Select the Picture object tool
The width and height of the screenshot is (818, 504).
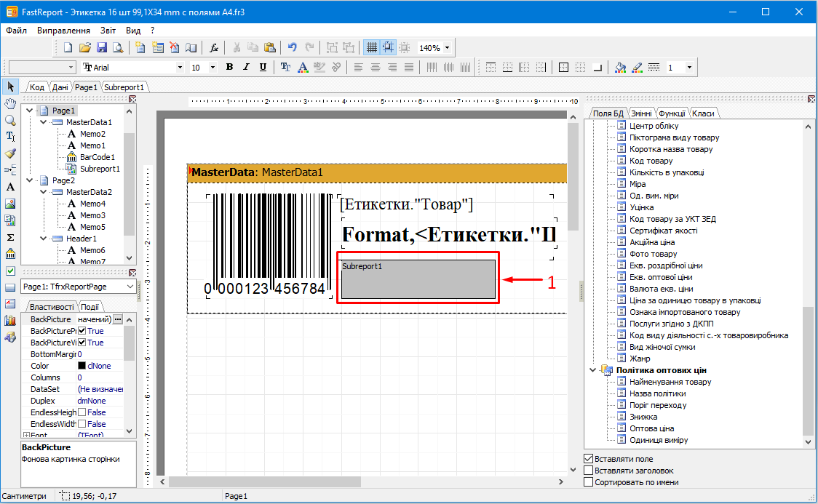[x=10, y=204]
